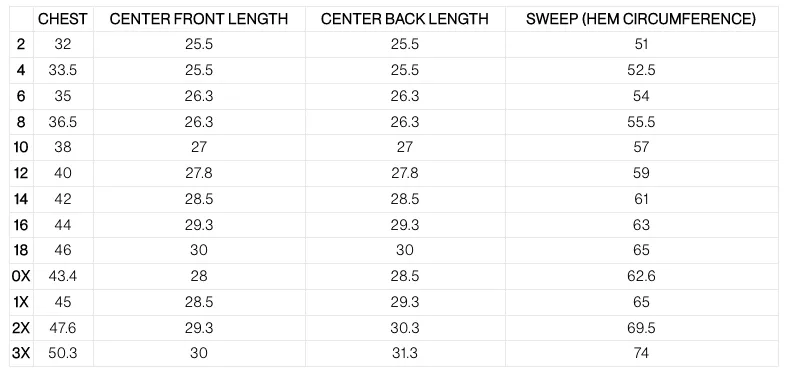The width and height of the screenshot is (790, 378).
Task: Click center front length 28 in 0X row
Action: click(x=199, y=276)
